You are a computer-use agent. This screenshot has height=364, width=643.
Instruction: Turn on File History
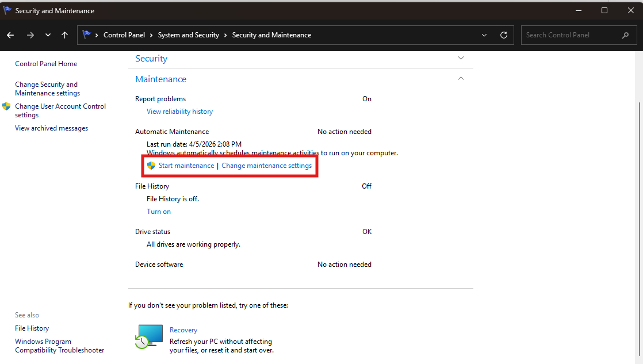(159, 212)
